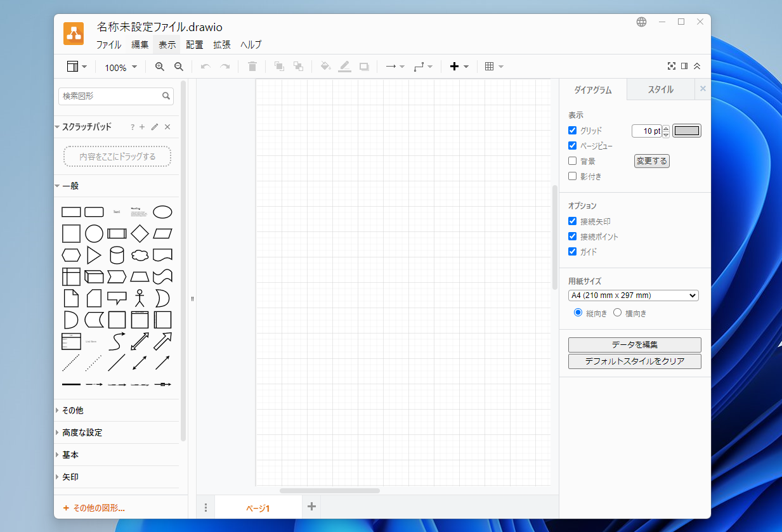Click the fullscreen icon in toolbar
Image resolution: width=782 pixels, height=532 pixels.
tap(672, 66)
